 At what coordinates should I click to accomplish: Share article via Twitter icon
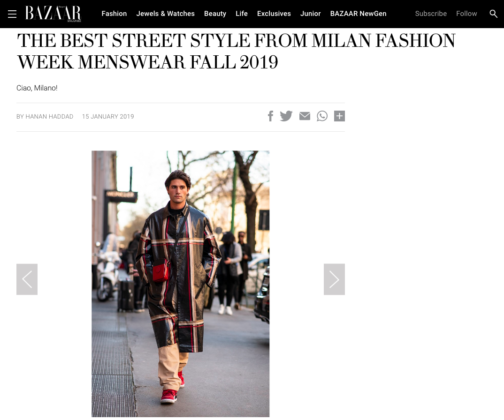(x=286, y=116)
